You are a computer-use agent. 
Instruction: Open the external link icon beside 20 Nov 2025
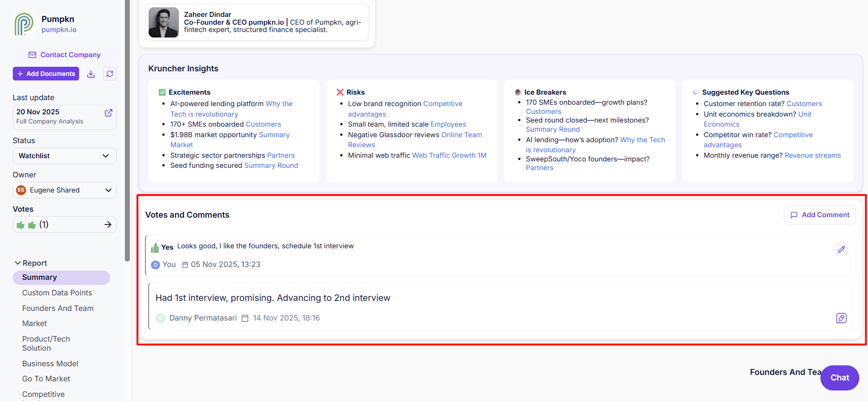[108, 113]
